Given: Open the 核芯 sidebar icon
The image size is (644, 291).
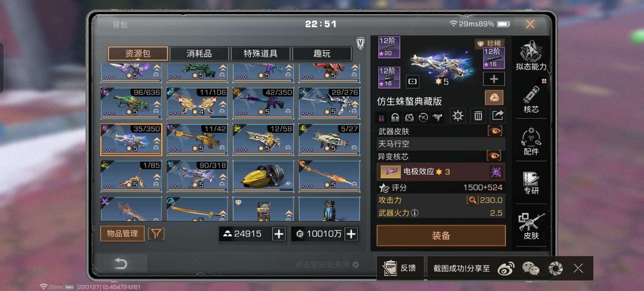Looking at the screenshot, I should pos(531,98).
